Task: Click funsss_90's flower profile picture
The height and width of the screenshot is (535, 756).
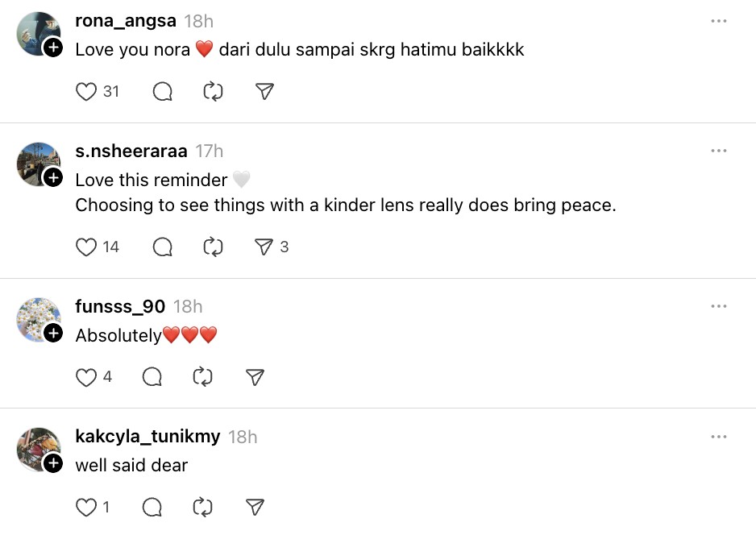Action: click(37, 318)
